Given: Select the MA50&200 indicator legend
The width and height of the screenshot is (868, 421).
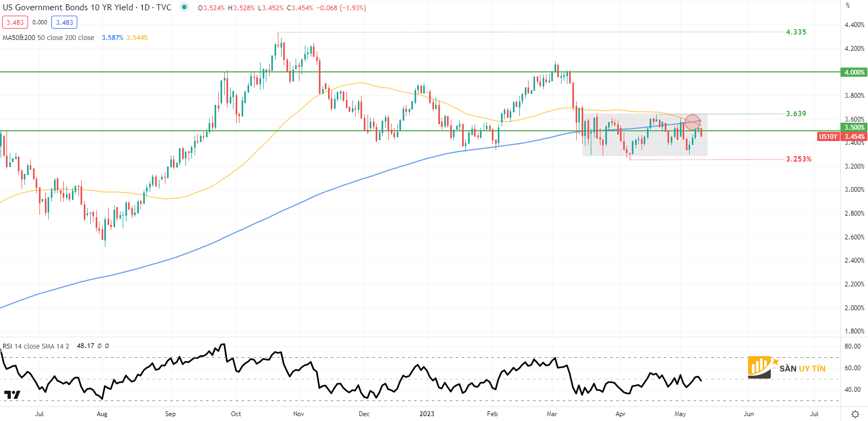Looking at the screenshot, I should 48,38.
